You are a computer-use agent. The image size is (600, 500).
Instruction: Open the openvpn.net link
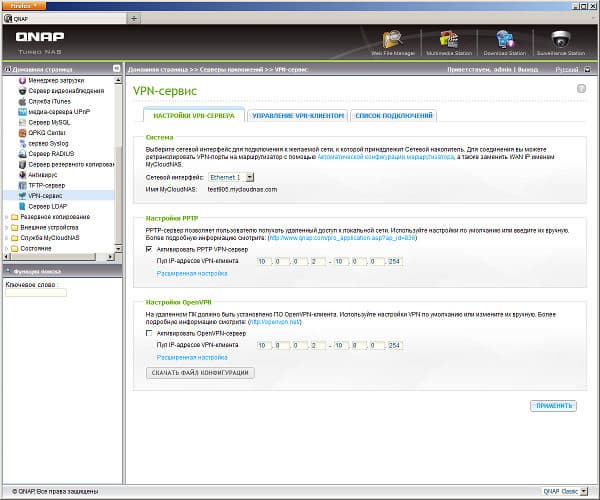274,322
